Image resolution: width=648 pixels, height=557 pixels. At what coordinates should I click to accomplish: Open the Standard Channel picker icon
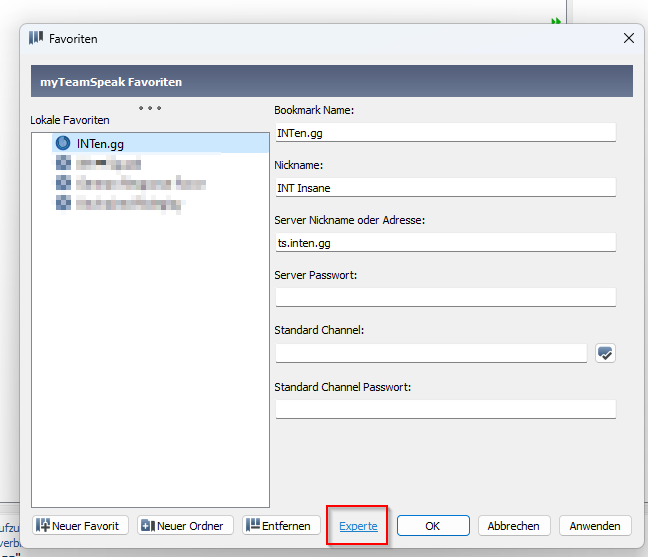[605, 353]
